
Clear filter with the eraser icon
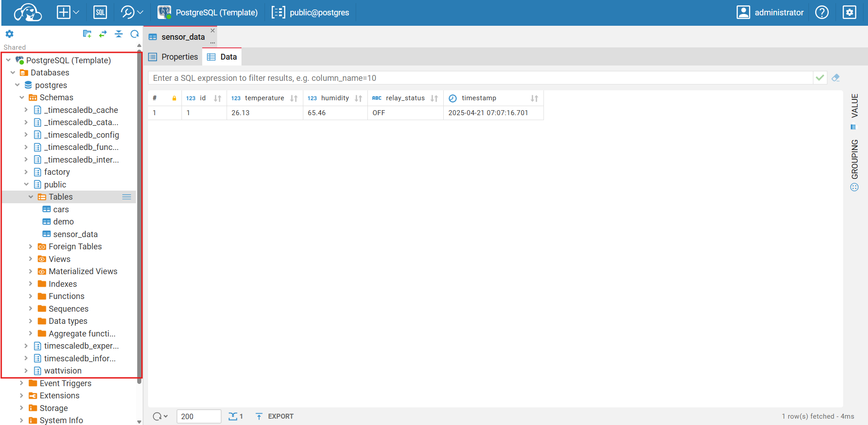click(x=836, y=78)
